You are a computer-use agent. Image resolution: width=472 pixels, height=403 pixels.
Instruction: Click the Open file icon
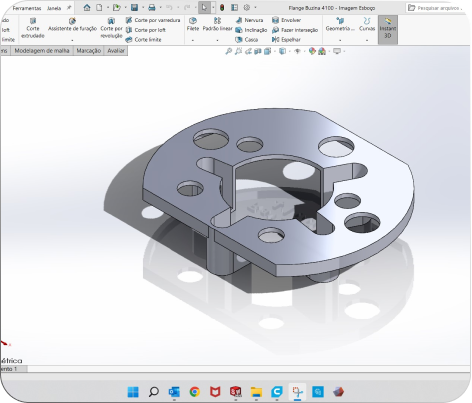click(x=116, y=7)
